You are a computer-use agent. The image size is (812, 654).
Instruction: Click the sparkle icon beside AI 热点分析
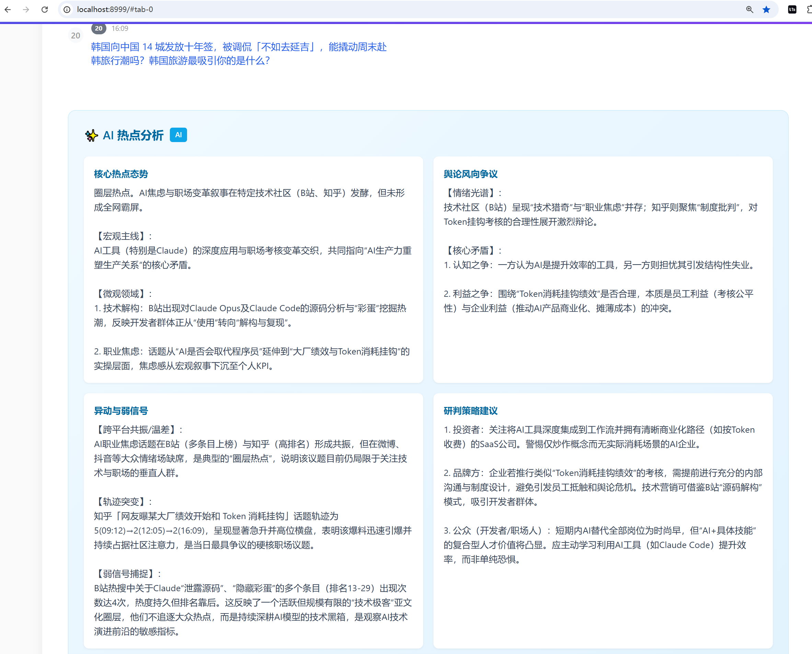click(x=92, y=135)
